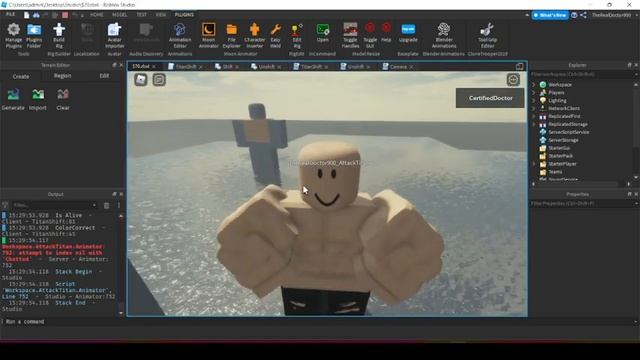The image size is (640, 360).
Task: Open the Output filter dropdown arrow
Action: (94, 205)
